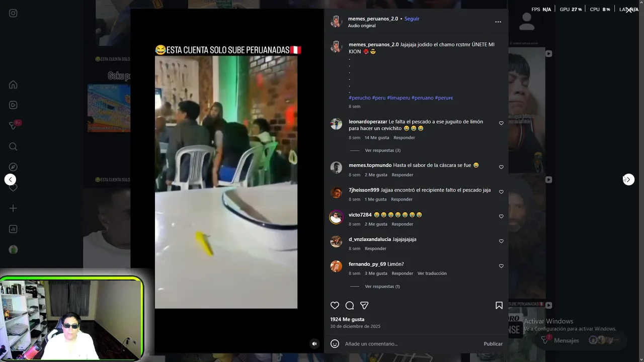This screenshot has width=644, height=362.
Task: Go to next post with right arrow
Action: pyautogui.click(x=628, y=179)
